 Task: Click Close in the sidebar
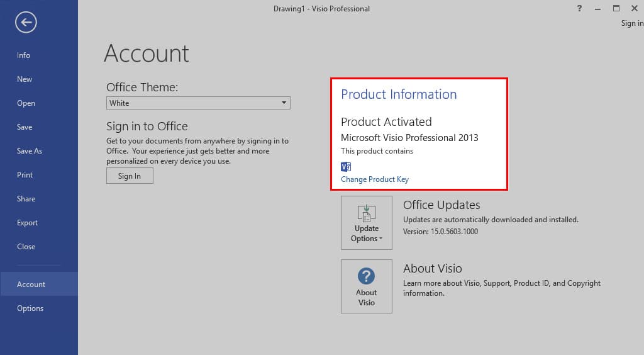click(x=26, y=247)
